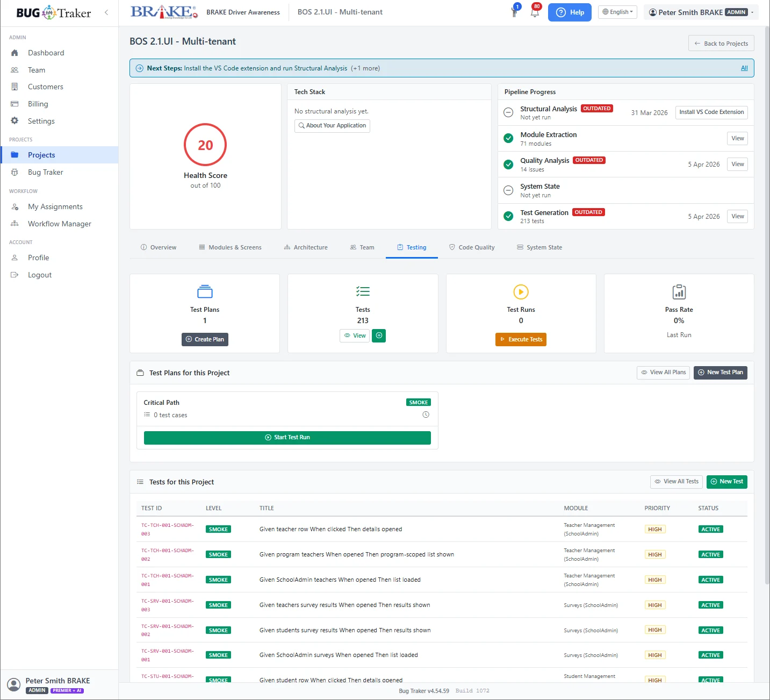Select the Critical Path plan title
The height and width of the screenshot is (700, 770).
click(x=161, y=403)
